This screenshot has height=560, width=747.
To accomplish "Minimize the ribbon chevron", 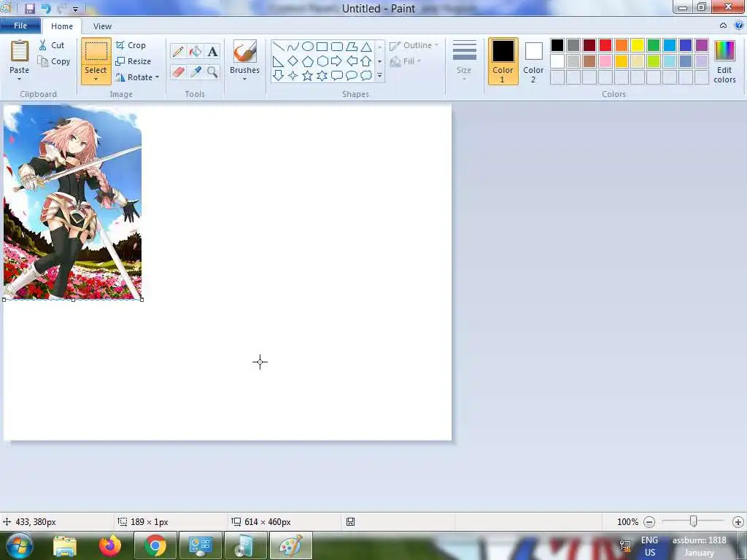I will click(x=723, y=26).
